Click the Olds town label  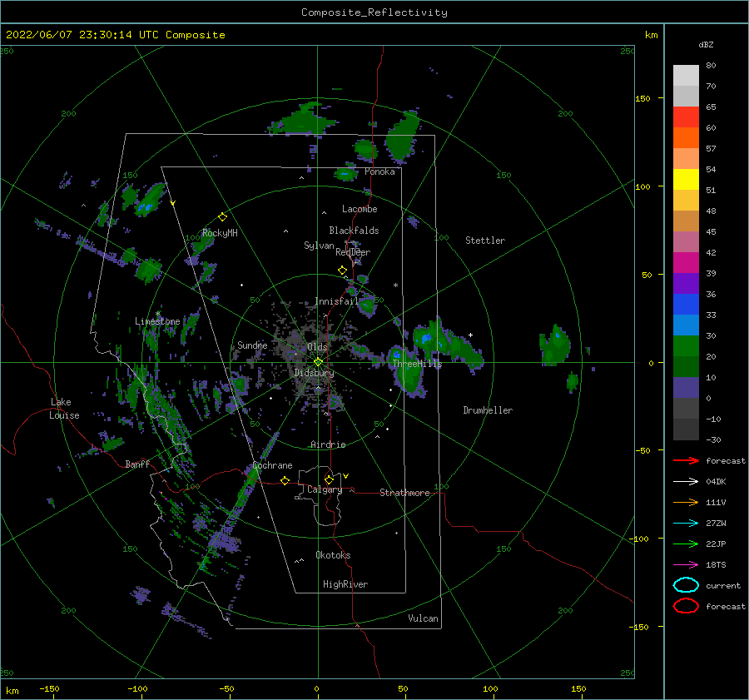pos(317,347)
